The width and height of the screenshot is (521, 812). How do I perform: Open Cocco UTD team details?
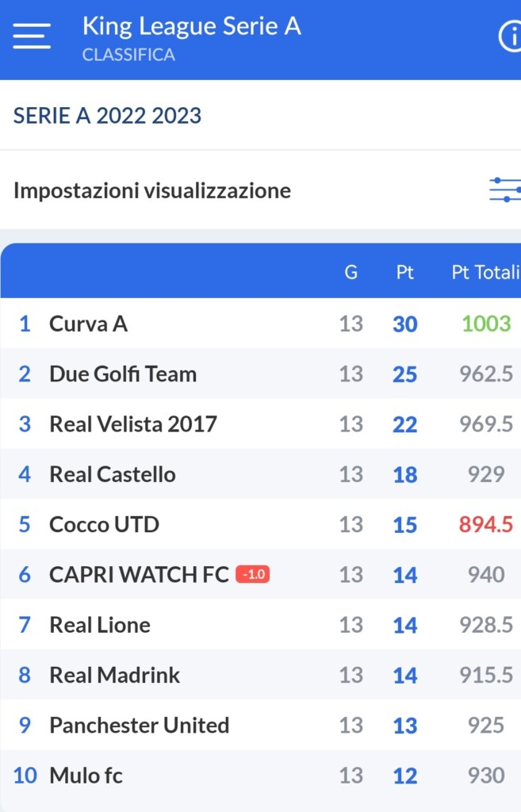(x=104, y=524)
